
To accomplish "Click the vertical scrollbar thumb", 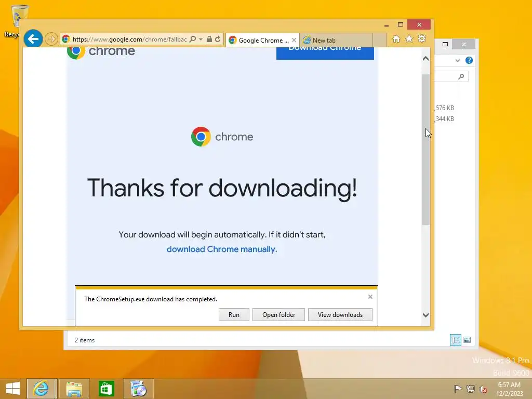I will tap(426, 149).
